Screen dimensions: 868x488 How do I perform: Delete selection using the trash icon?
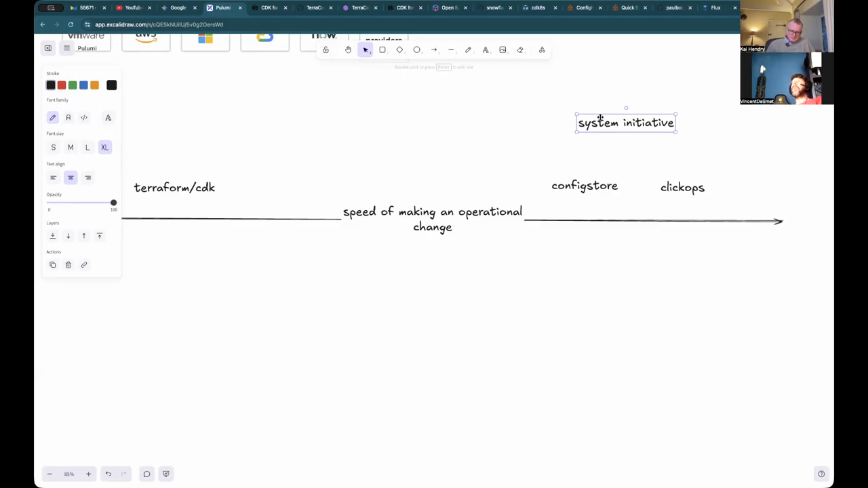click(x=68, y=264)
